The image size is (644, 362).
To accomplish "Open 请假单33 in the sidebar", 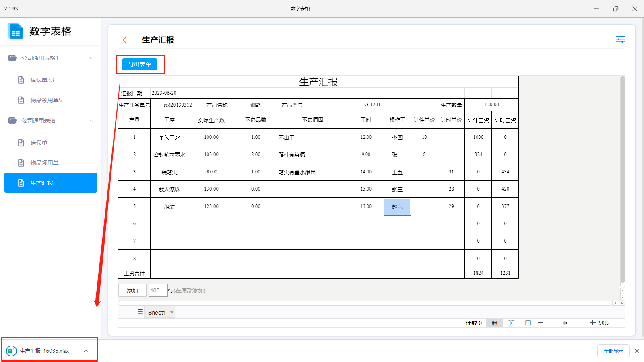I will pos(42,80).
